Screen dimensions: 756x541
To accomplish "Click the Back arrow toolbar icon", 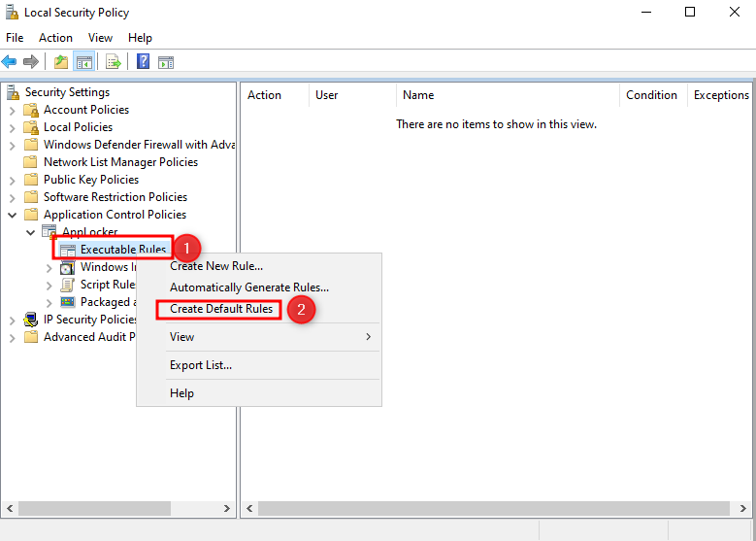I will [x=9, y=62].
